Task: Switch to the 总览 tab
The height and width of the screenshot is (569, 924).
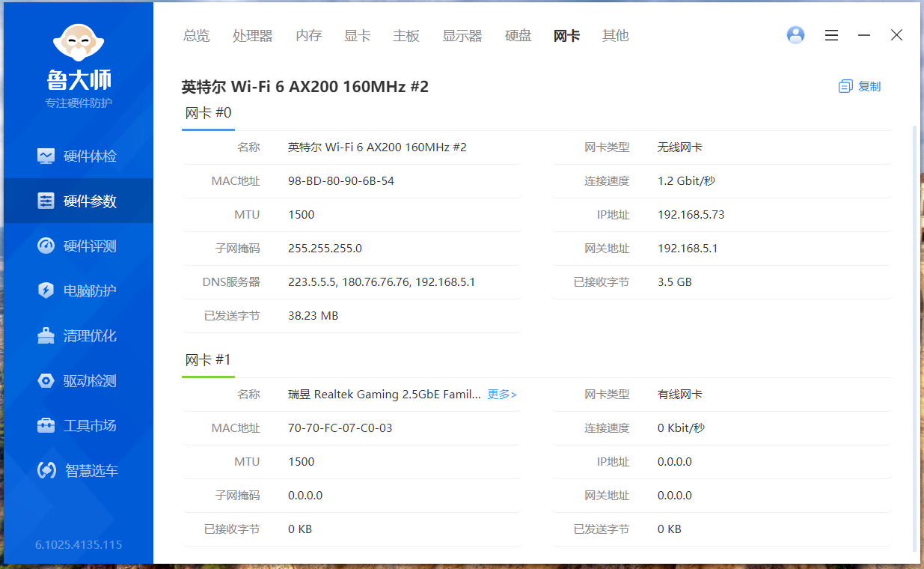Action: click(x=197, y=35)
